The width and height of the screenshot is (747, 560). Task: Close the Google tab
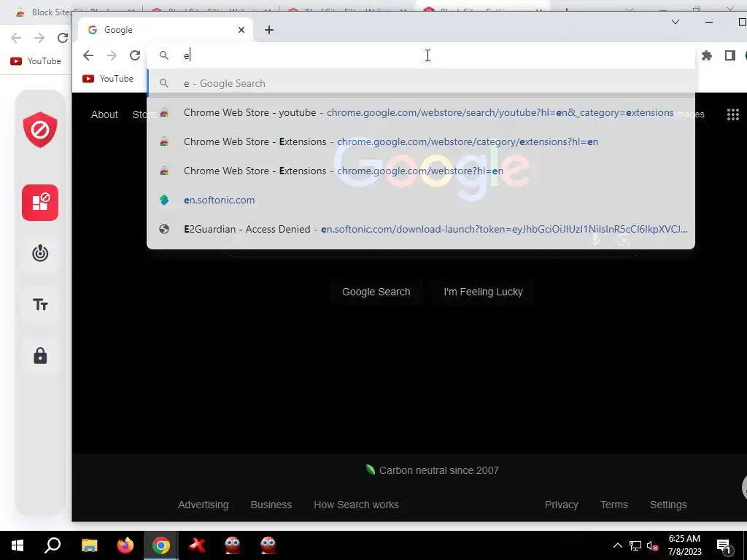pyautogui.click(x=241, y=30)
